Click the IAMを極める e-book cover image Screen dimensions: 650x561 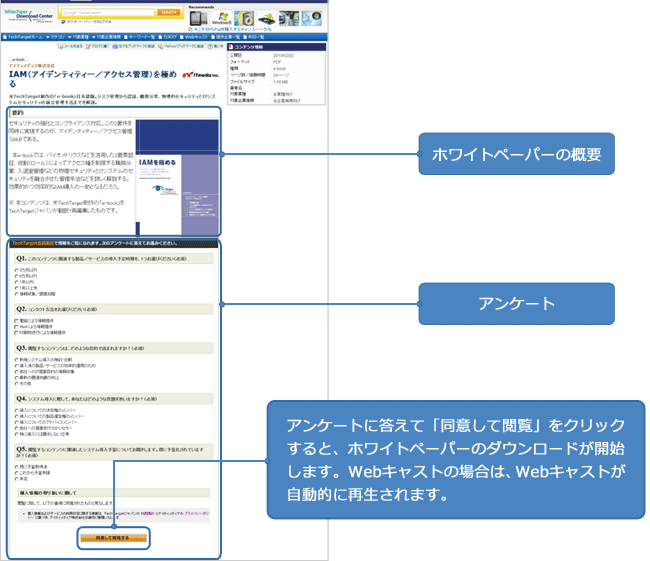[177, 177]
